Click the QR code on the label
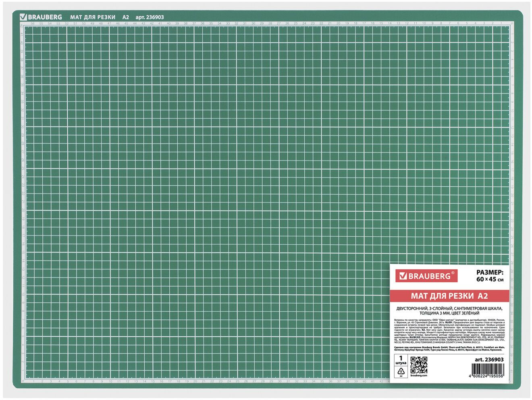The height and width of the screenshot is (400, 532). 419,365
